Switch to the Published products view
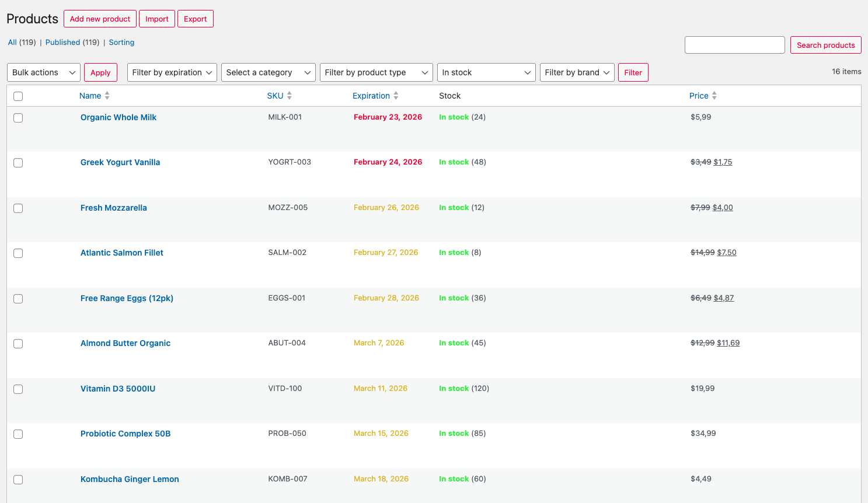The width and height of the screenshot is (868, 503). (62, 42)
